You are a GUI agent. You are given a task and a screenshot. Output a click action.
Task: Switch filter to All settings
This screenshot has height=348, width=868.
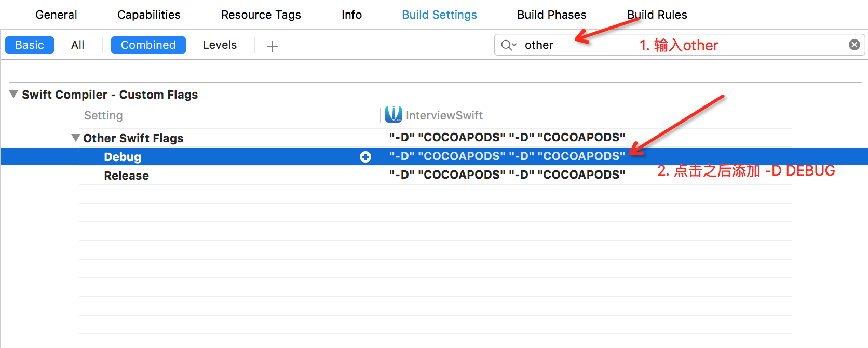[x=78, y=45]
